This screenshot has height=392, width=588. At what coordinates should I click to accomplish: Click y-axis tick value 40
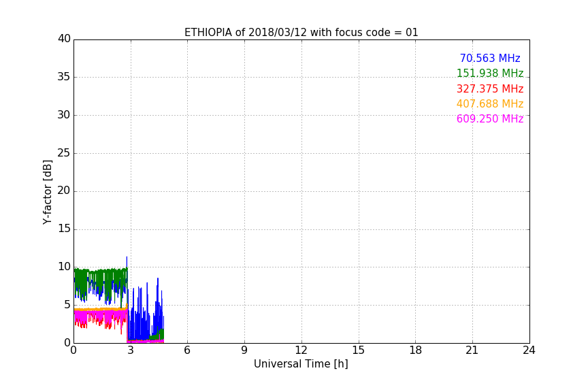point(64,39)
